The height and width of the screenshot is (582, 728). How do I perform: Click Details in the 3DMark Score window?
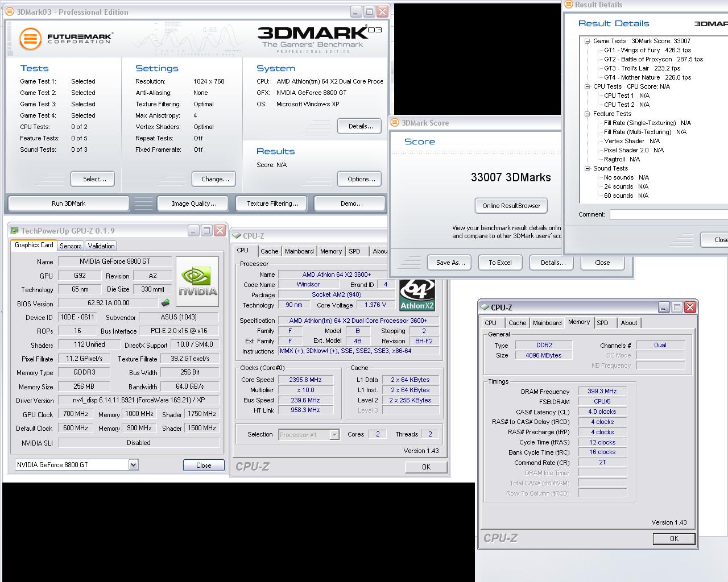pos(553,263)
